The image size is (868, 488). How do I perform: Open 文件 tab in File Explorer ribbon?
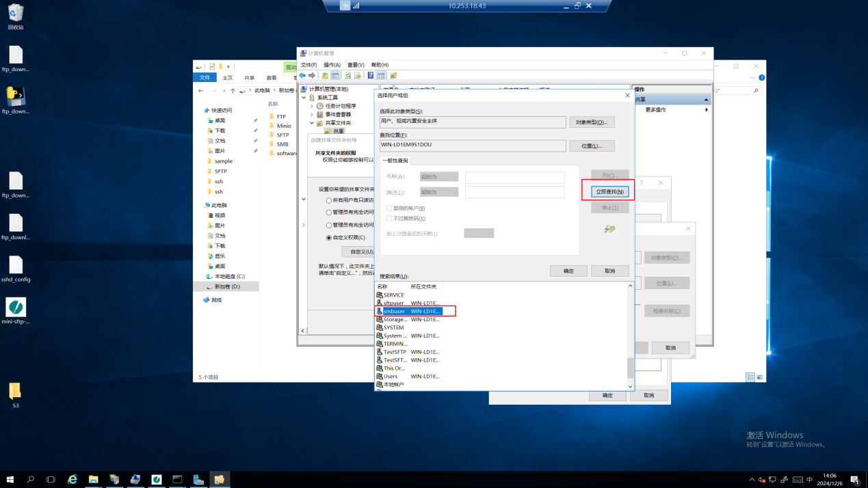tap(205, 78)
